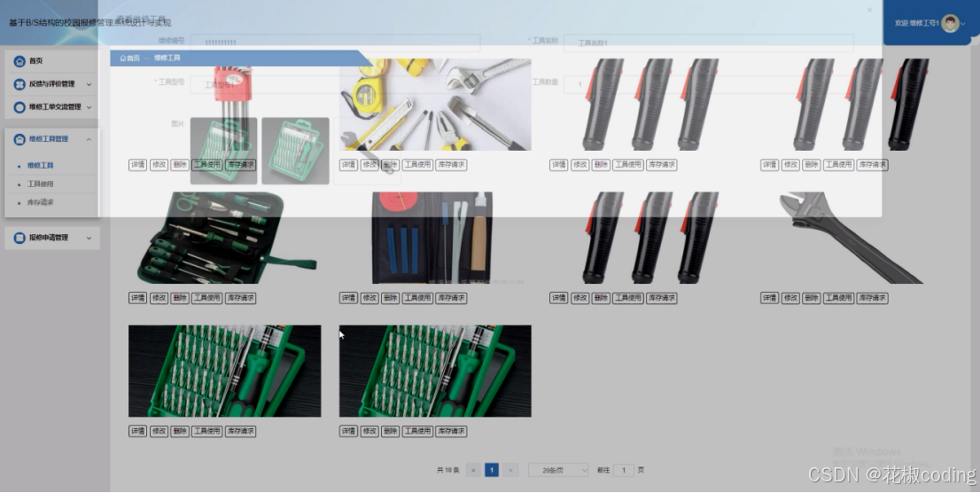Click the 维修工单交流管理 sidebar icon
This screenshot has height=493, width=980.
tap(19, 107)
